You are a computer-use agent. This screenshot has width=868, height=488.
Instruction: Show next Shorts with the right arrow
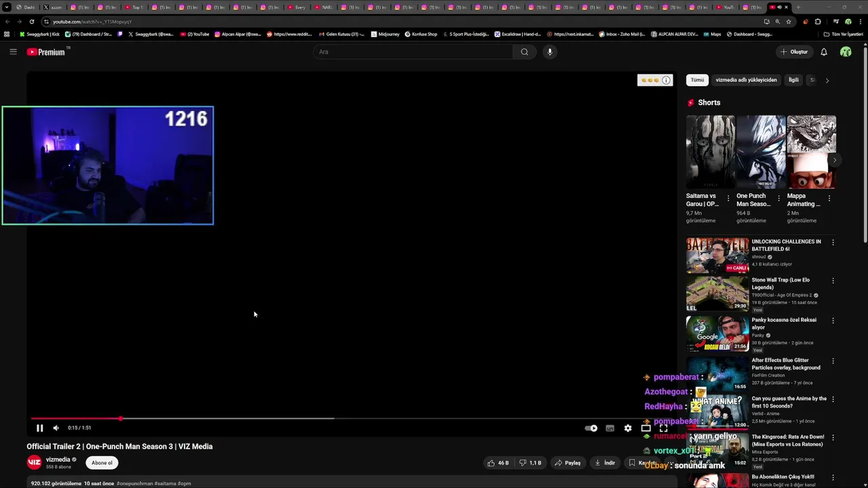pos(835,160)
